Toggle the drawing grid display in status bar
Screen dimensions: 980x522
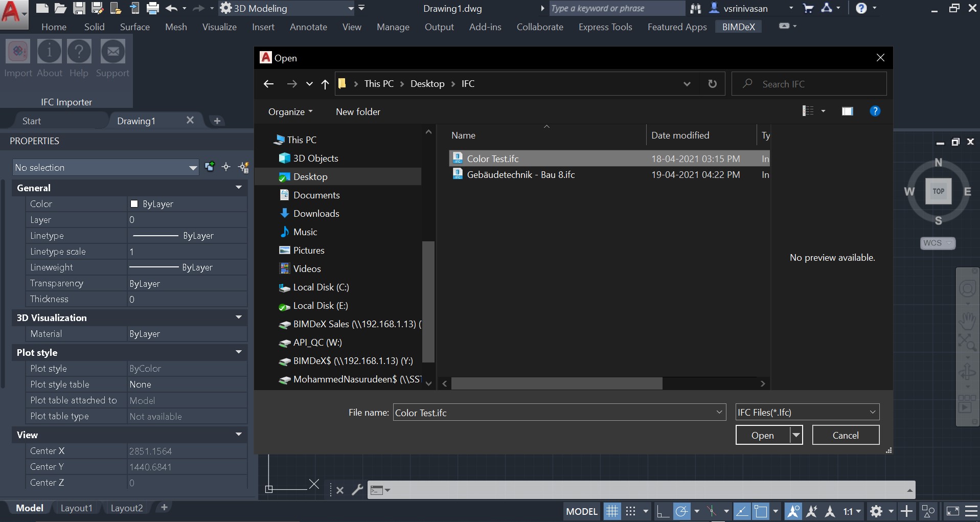[x=612, y=511]
